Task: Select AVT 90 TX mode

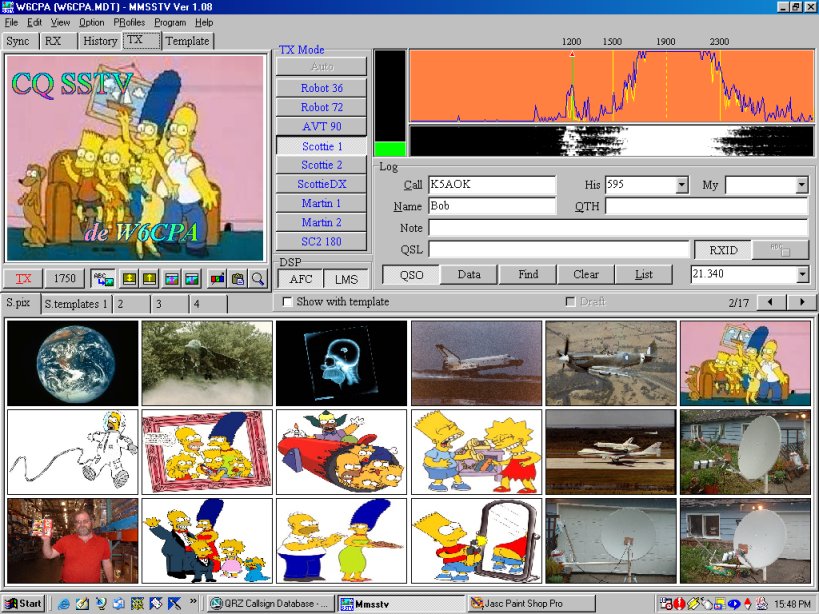Action: click(322, 126)
